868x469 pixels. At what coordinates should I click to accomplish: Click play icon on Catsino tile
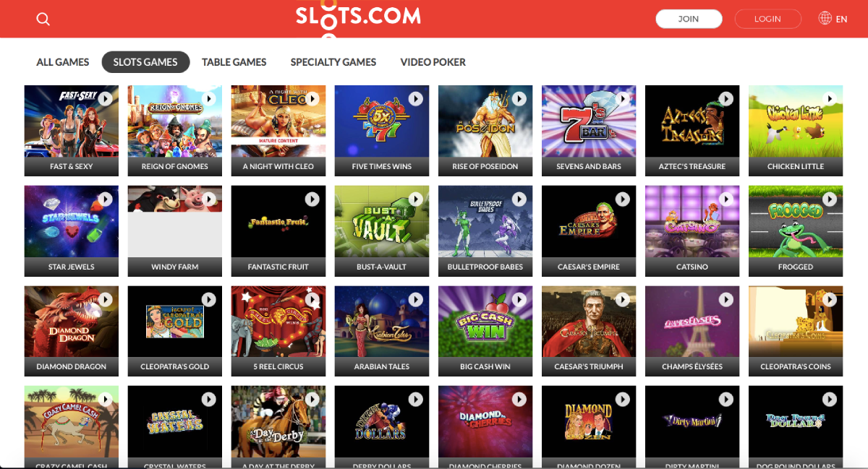coord(726,199)
